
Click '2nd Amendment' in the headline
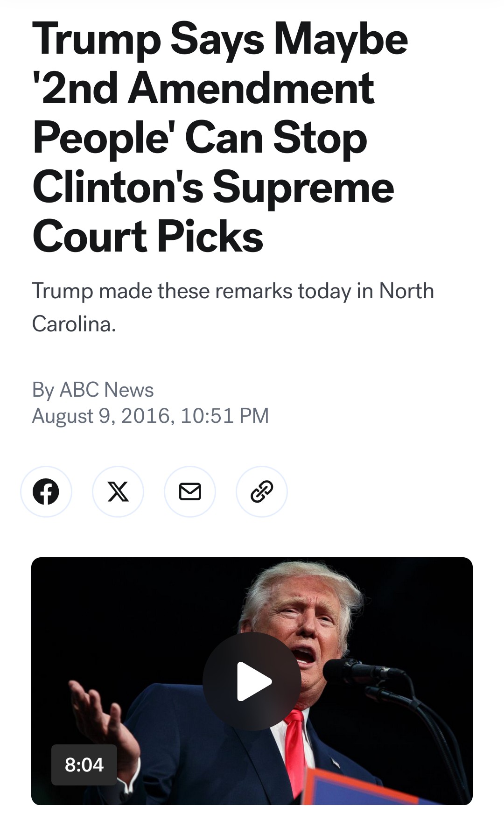(x=203, y=89)
